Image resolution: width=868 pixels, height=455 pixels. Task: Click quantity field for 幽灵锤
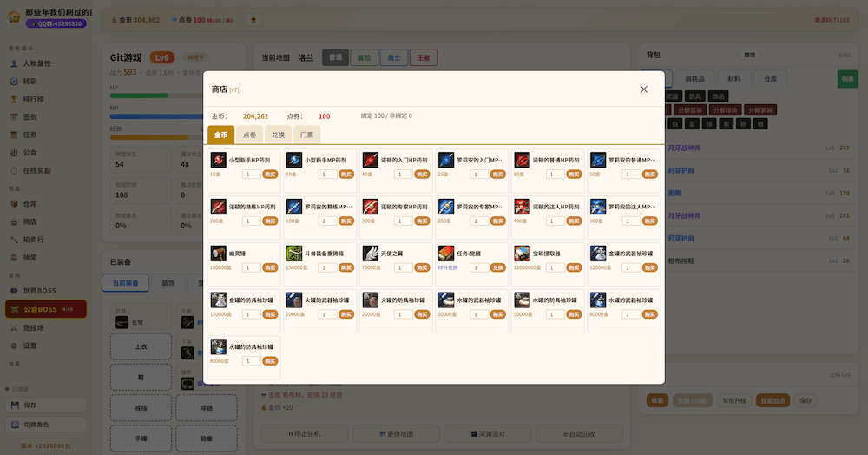(x=252, y=268)
